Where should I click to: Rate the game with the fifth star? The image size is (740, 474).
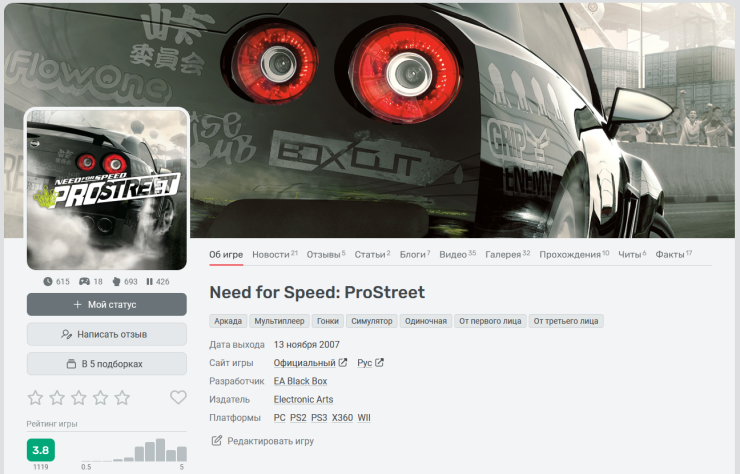click(x=122, y=398)
